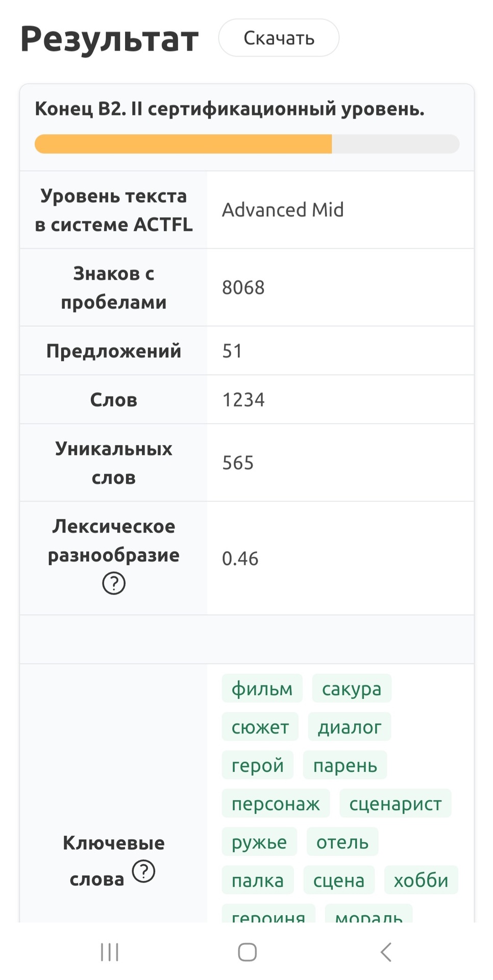Viewport: 493px width, 980px height.
Task: Select the сакура keyword tag
Action: 351,689
